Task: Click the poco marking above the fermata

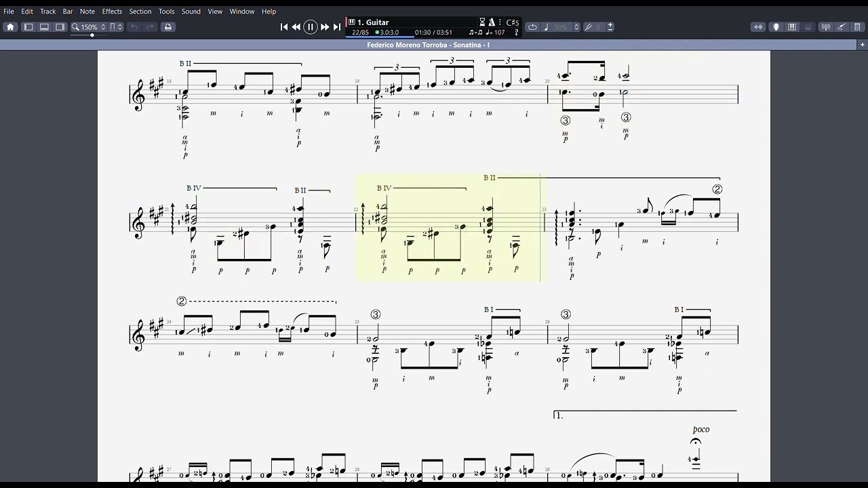Action: [x=701, y=430]
